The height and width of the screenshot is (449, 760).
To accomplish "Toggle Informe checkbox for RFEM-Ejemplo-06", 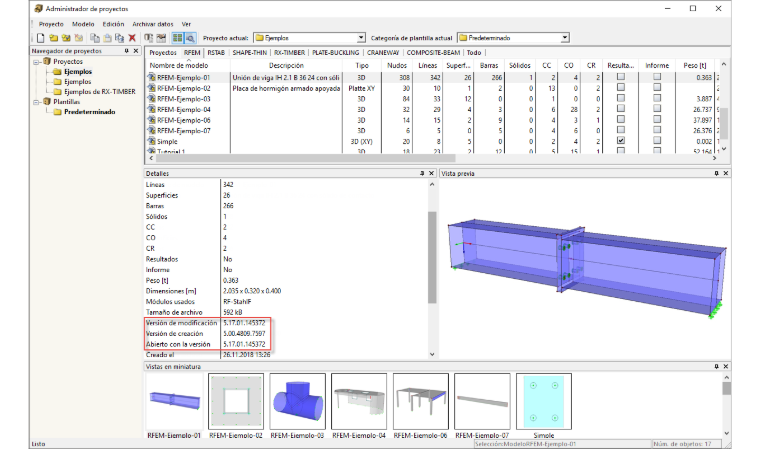I will click(x=657, y=119).
